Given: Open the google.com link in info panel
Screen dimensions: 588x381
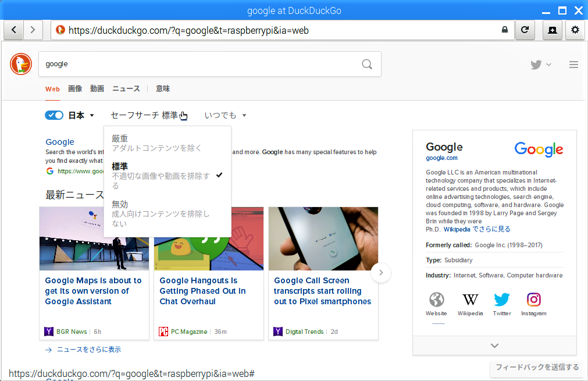Looking at the screenshot, I should (442, 158).
